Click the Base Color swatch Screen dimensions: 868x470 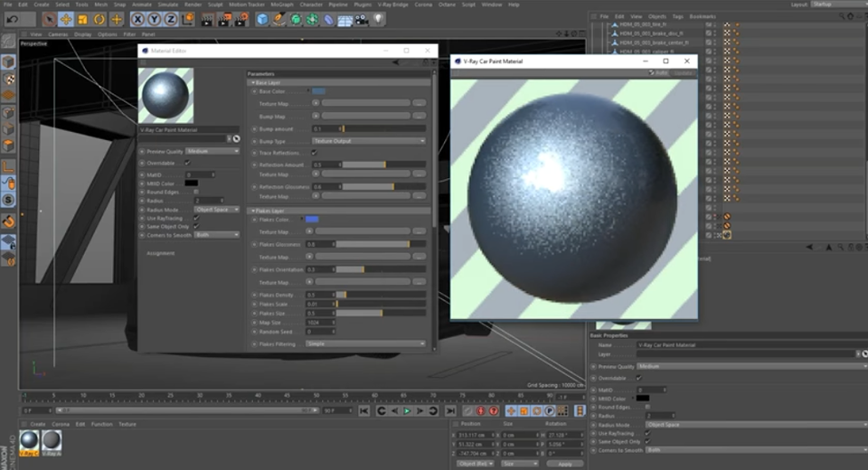coord(318,91)
